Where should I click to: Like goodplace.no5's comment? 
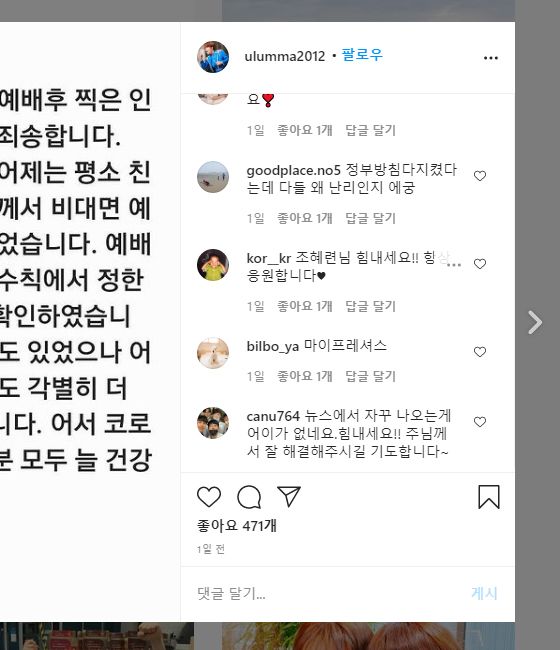coord(480,176)
